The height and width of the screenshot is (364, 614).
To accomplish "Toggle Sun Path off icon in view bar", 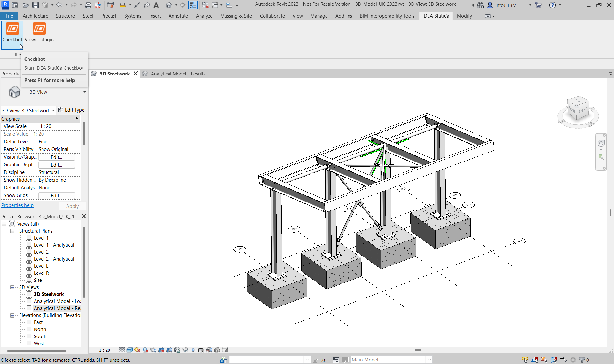I will [137, 350].
